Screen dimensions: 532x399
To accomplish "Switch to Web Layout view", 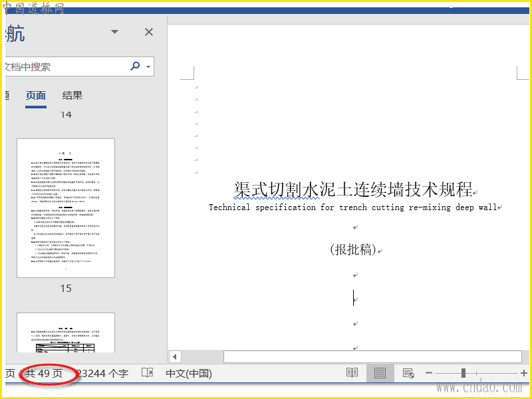I will click(408, 373).
